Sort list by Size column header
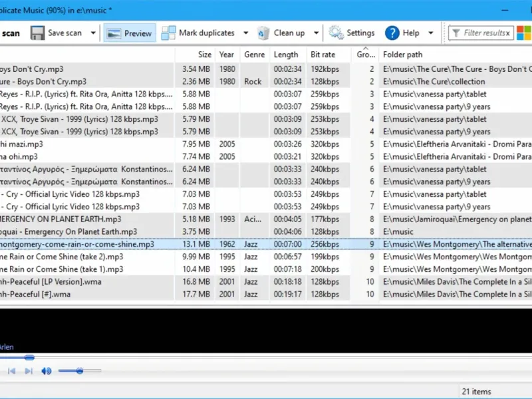 click(x=205, y=55)
